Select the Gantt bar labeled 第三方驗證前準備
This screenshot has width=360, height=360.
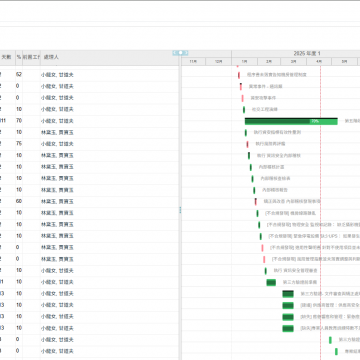pyautogui.click(x=271, y=282)
